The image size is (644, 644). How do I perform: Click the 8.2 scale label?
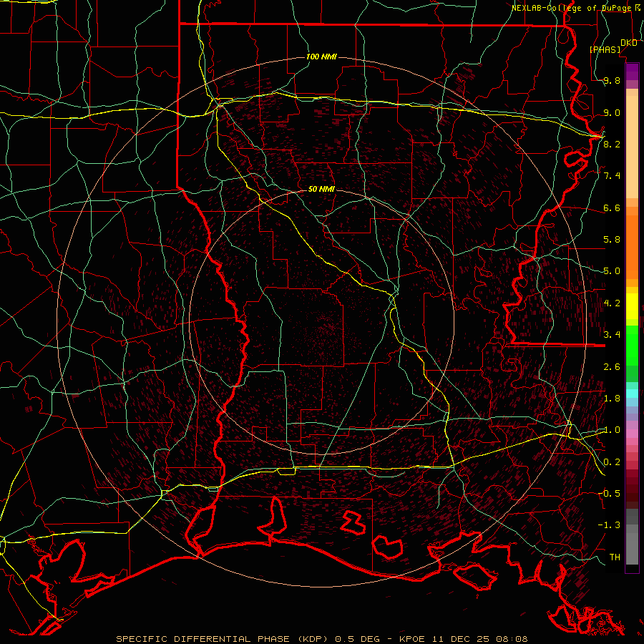(612, 144)
